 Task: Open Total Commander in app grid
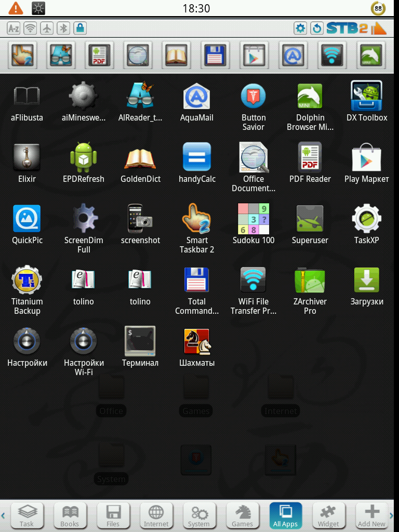pyautogui.click(x=197, y=291)
